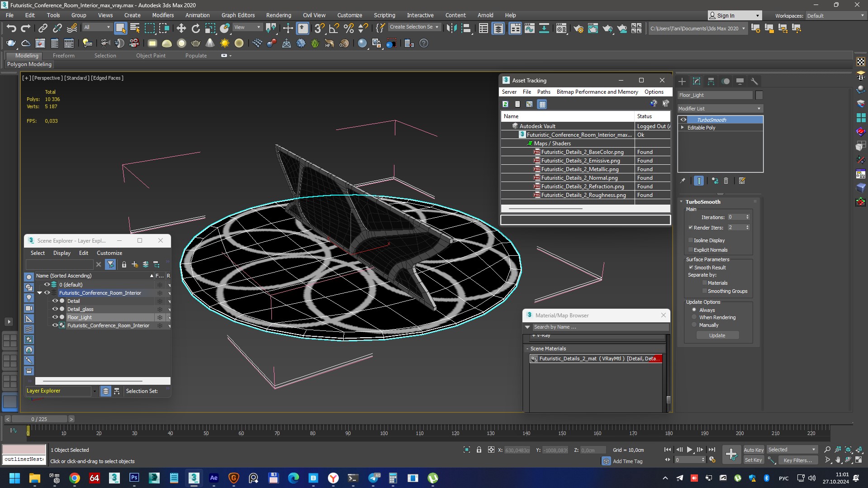Click the Redo arrow icon
The width and height of the screenshot is (868, 488).
pyautogui.click(x=26, y=29)
